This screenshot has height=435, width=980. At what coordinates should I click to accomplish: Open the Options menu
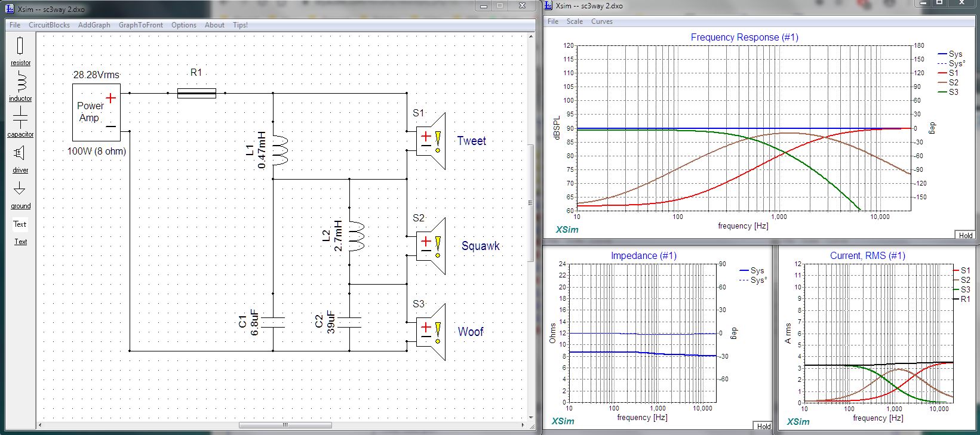coord(184,25)
